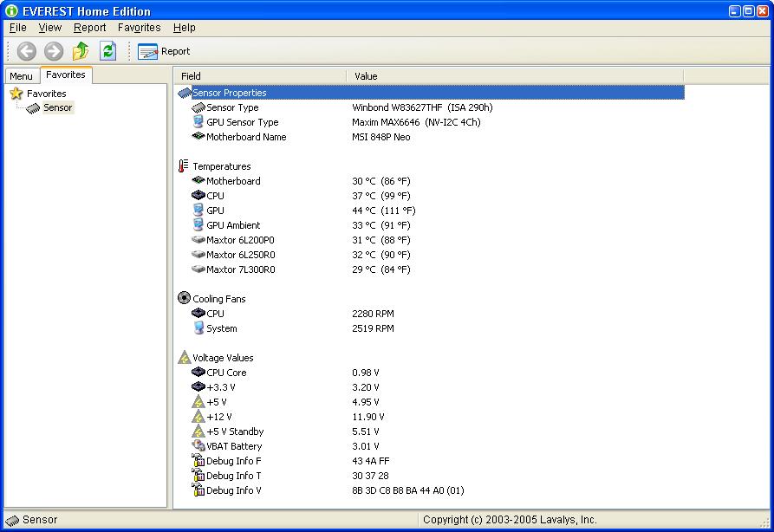Select the 2280 RPM CPU fan value
This screenshot has width=774, height=532.
(374, 314)
